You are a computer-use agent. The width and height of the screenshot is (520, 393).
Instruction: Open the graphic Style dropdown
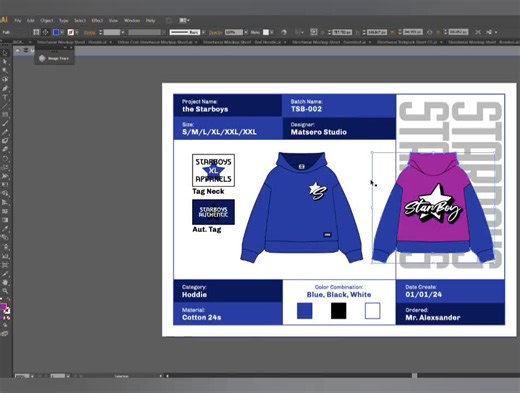coord(272,32)
